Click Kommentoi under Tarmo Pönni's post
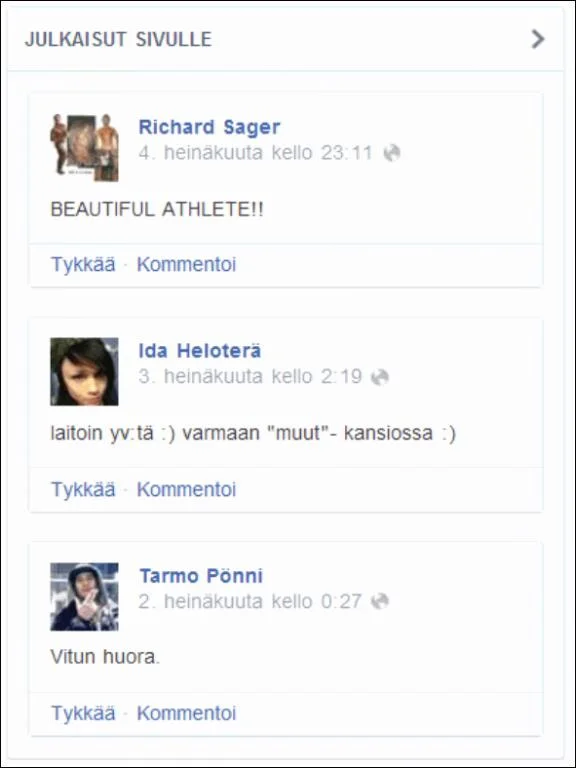This screenshot has height=768, width=576. [186, 713]
